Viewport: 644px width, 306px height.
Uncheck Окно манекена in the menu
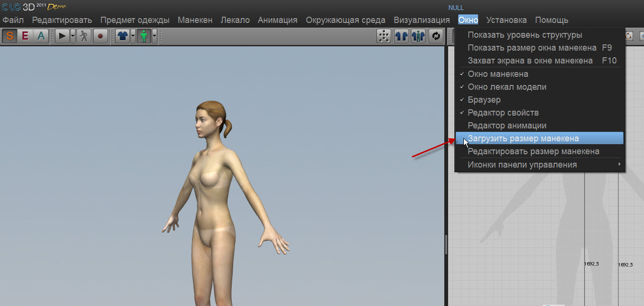click(539, 74)
